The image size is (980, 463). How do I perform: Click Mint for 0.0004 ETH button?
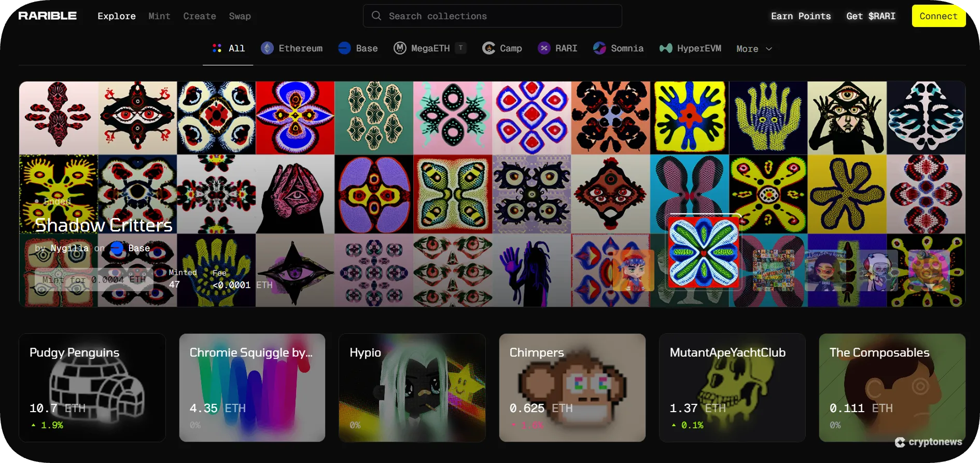tap(94, 279)
